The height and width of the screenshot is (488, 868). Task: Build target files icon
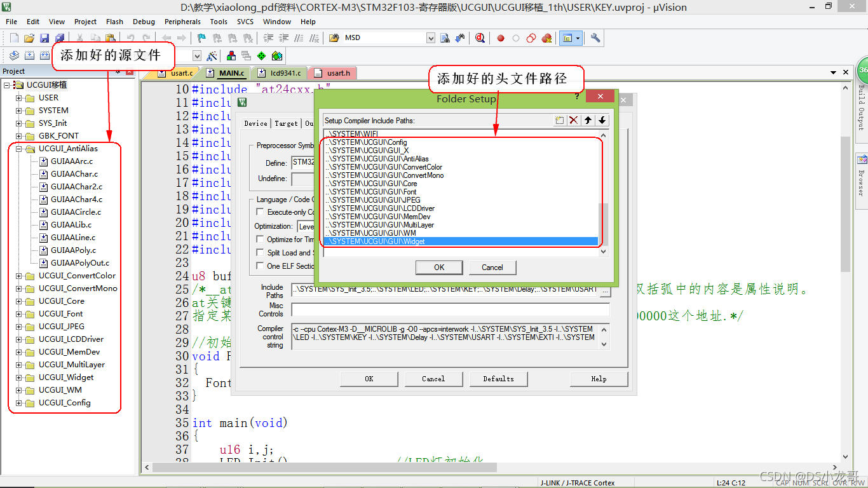click(29, 56)
